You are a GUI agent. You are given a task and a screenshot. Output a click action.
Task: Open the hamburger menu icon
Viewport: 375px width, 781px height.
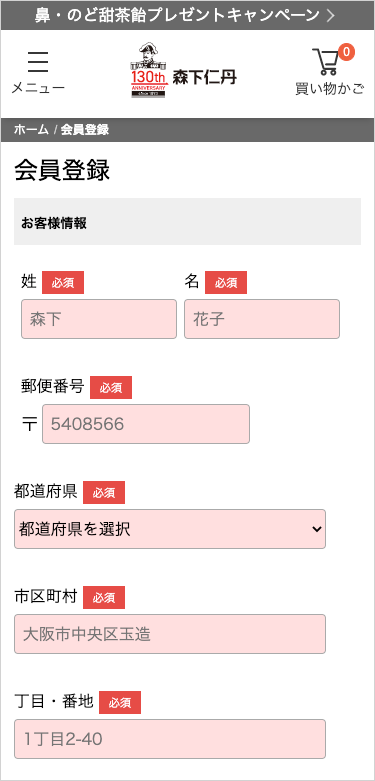(x=38, y=62)
